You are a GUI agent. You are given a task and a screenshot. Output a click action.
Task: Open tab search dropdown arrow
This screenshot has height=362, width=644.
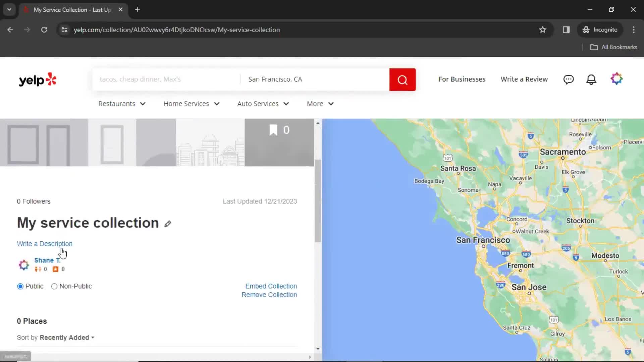tap(9, 10)
